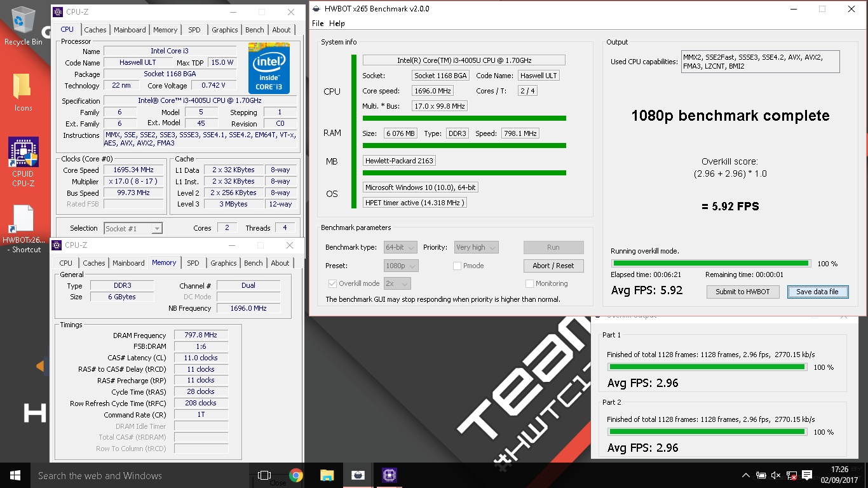Open the taskbar clock and date
The image size is (868, 488).
tap(839, 475)
